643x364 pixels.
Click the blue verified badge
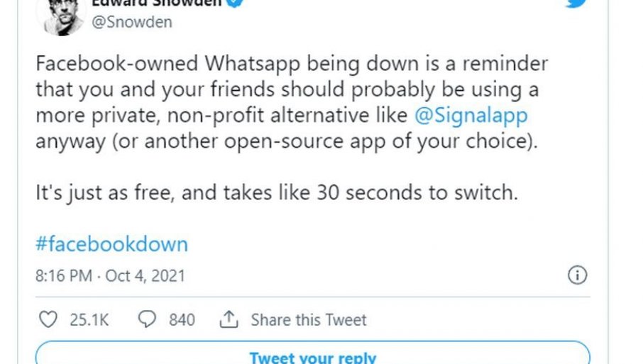point(237,3)
